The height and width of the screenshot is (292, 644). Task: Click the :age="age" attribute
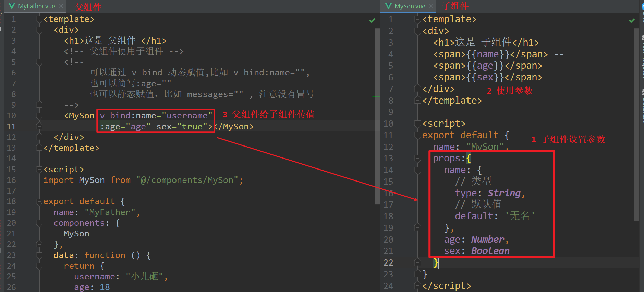click(125, 127)
